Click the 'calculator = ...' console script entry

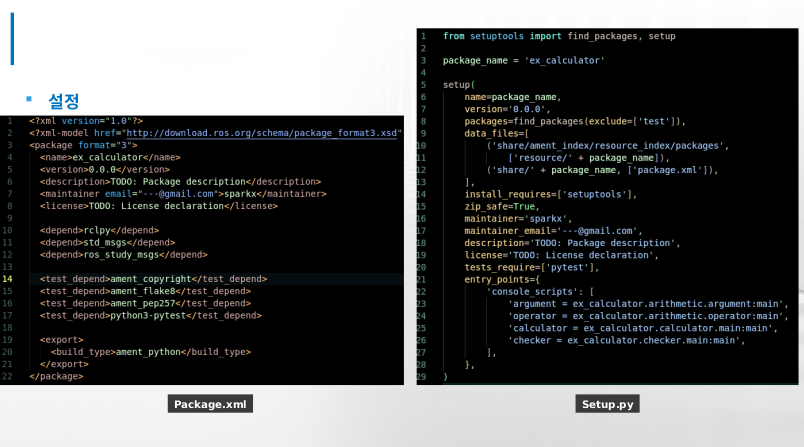(x=642, y=328)
